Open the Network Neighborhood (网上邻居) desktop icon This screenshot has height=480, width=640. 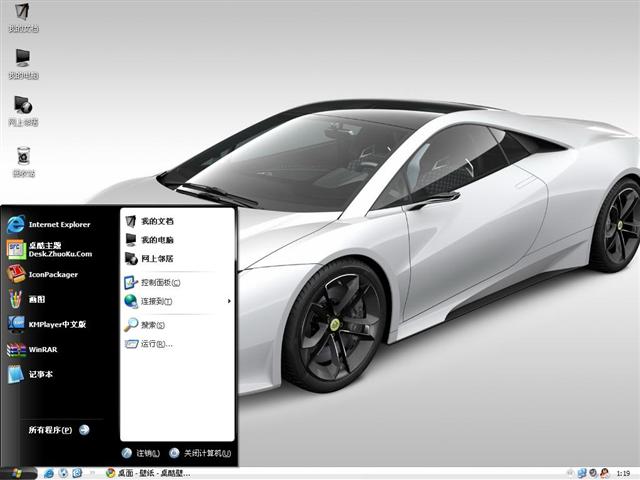[23, 111]
